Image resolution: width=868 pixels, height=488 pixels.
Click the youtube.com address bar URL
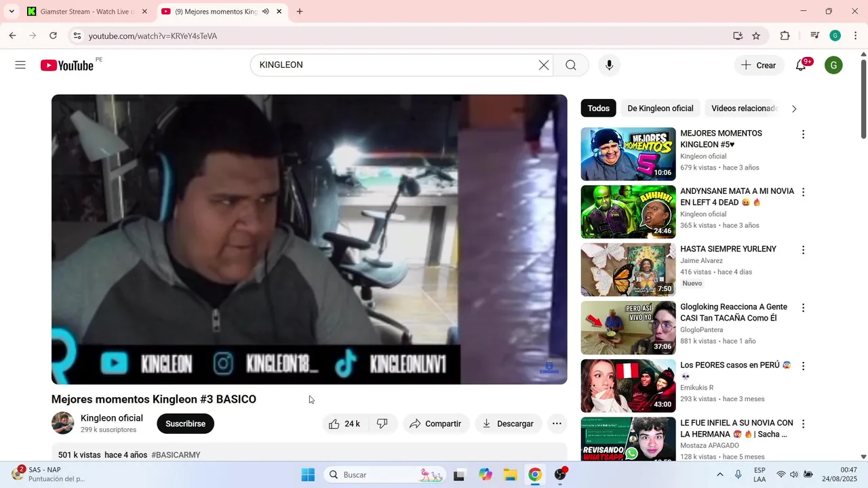153,36
